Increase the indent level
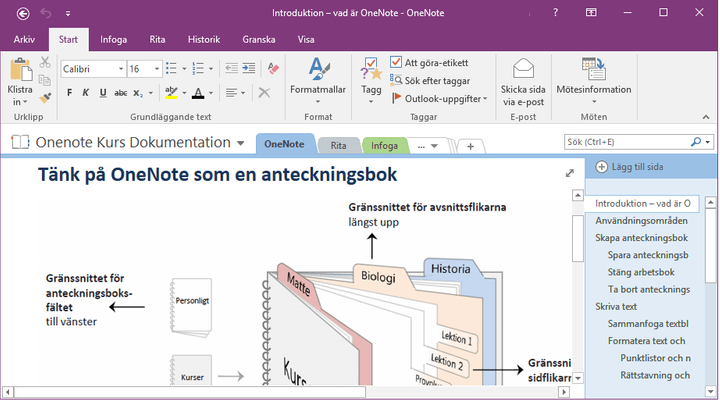Viewport: 720px width, 401px height. [249, 68]
